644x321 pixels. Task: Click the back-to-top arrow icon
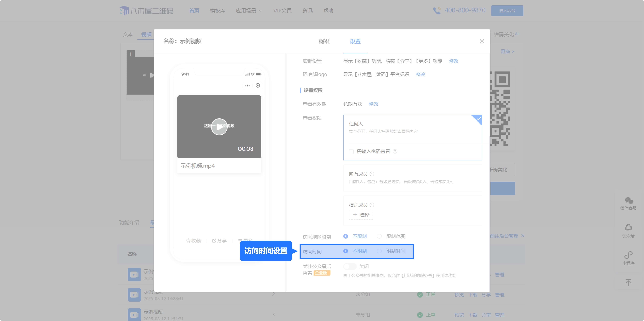coord(628,282)
